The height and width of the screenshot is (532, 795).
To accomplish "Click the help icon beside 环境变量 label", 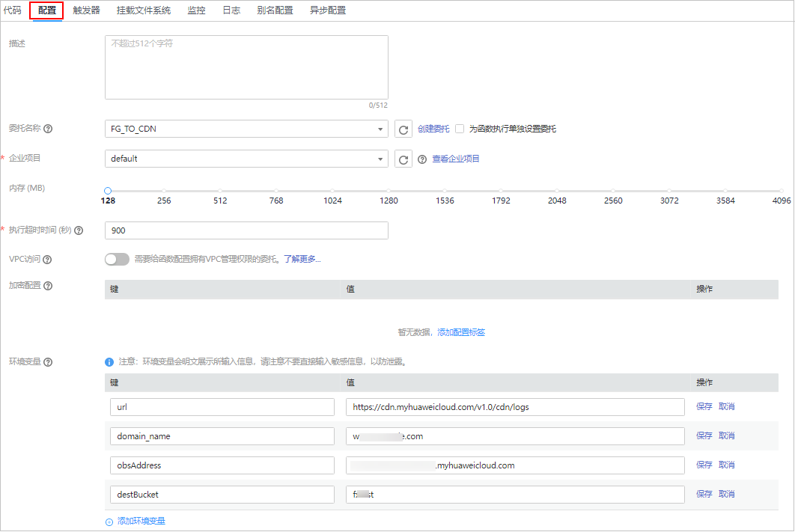I will [48, 361].
